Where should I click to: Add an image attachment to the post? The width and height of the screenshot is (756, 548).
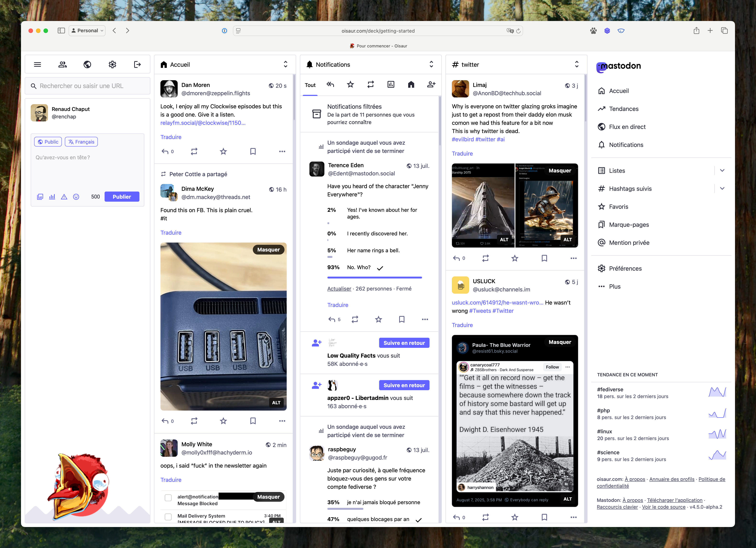click(40, 197)
